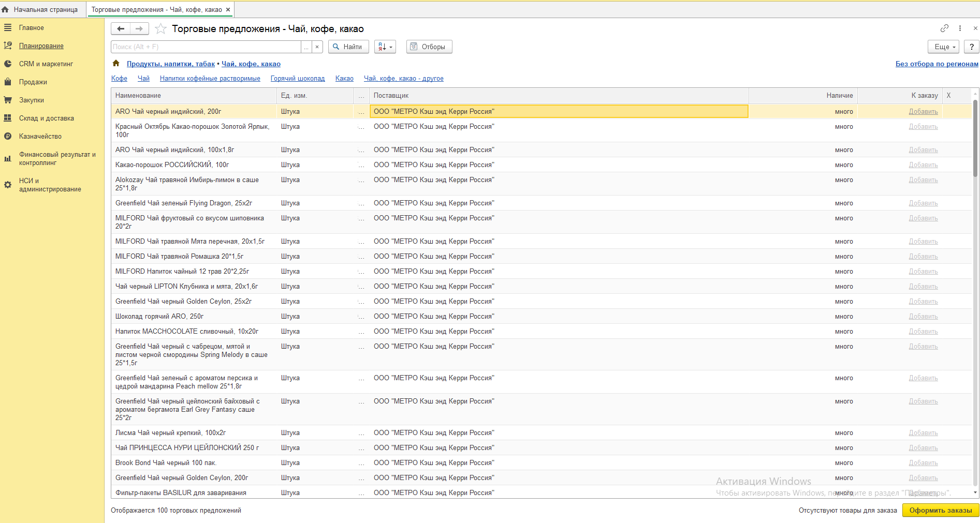
Task: Go back with the left arrow button
Action: tap(121, 29)
